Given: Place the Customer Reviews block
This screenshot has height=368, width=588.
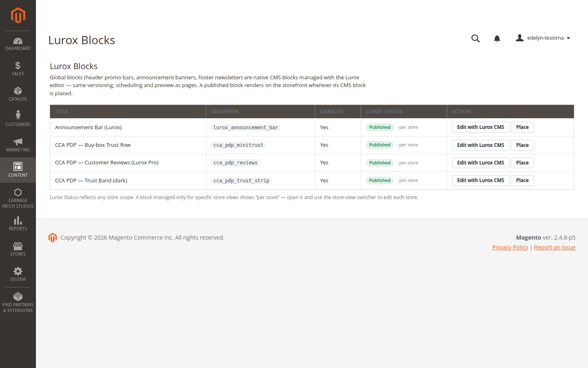Looking at the screenshot, I should 522,163.
